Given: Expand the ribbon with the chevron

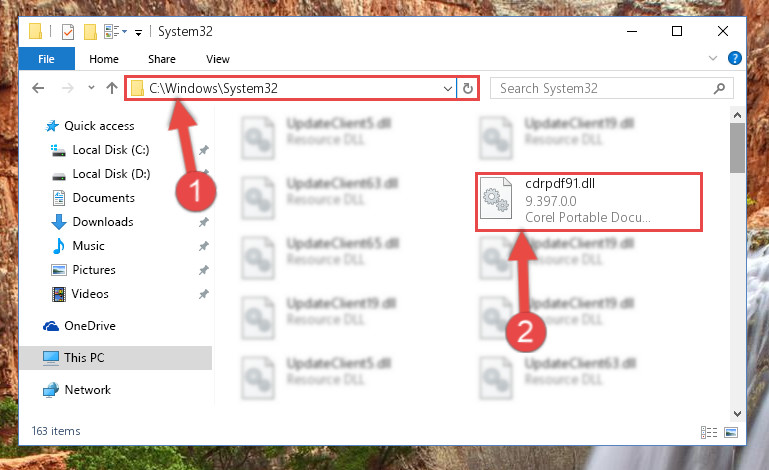Looking at the screenshot, I should 713,58.
